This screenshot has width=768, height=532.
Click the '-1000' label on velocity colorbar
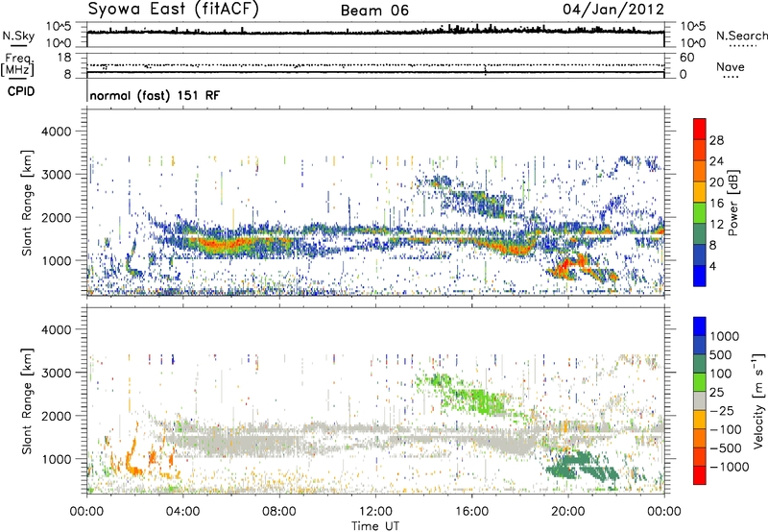(729, 467)
